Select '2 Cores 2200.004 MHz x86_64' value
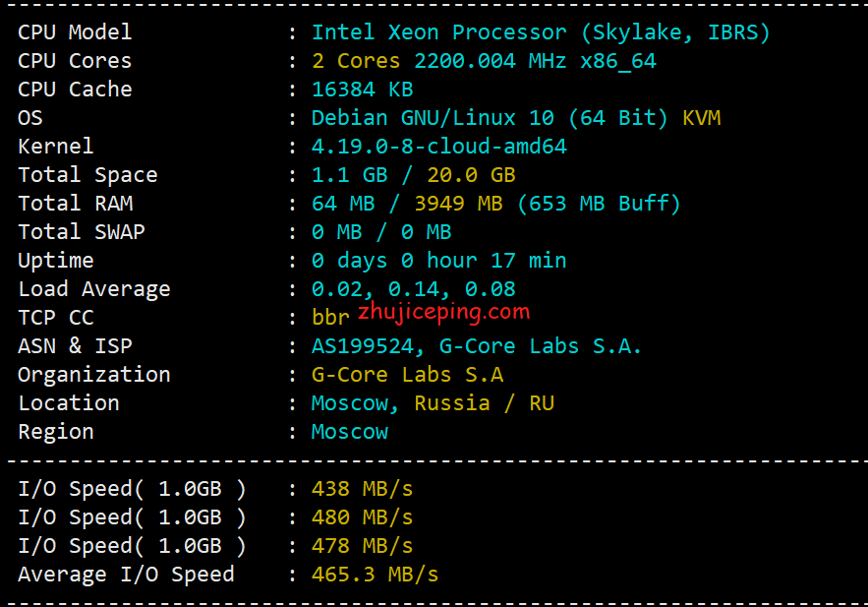Image resolution: width=868 pixels, height=607 pixels. pos(484,61)
